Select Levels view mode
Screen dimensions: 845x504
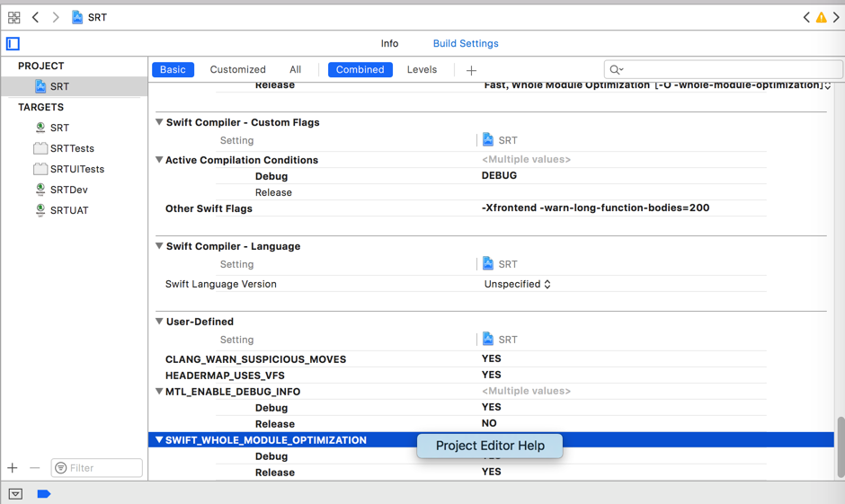pyautogui.click(x=422, y=69)
